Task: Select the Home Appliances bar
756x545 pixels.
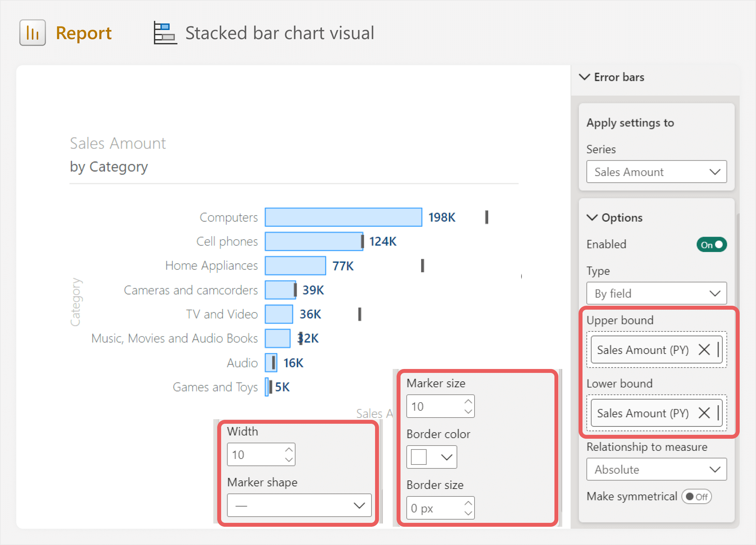Action: point(295,266)
